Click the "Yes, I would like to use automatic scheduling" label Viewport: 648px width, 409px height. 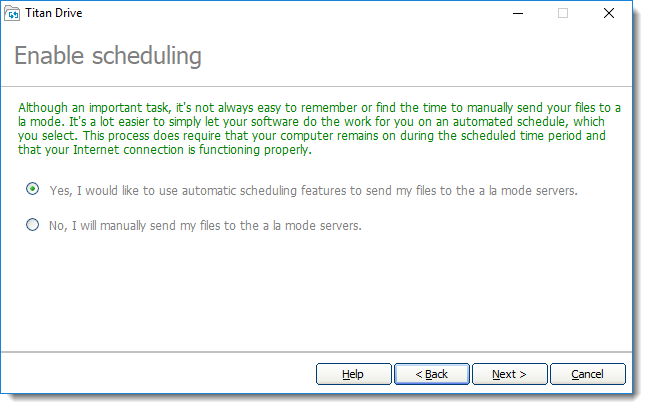point(313,189)
